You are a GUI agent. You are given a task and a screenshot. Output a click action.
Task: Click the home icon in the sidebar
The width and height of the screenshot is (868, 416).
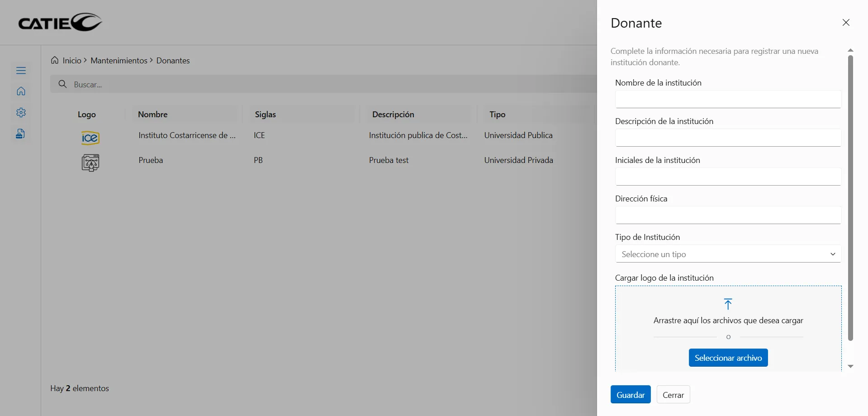(21, 91)
